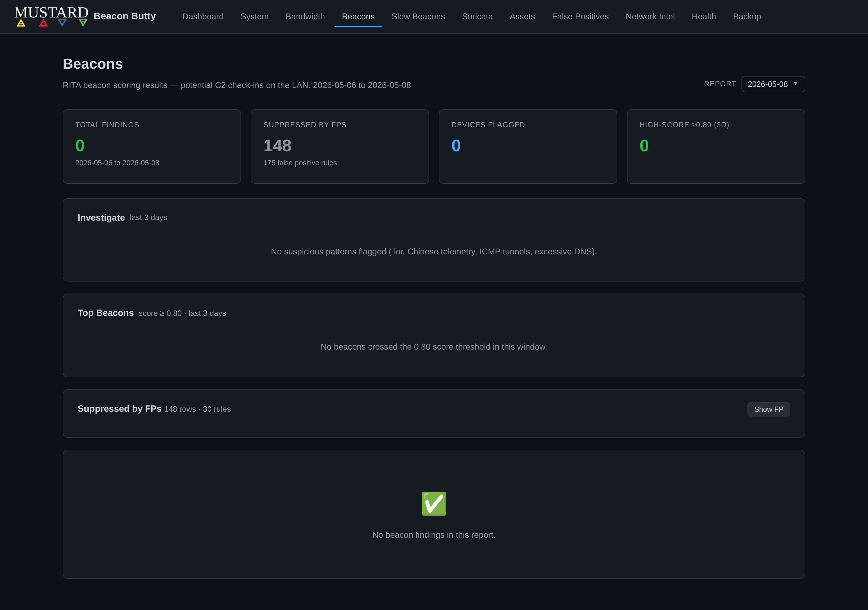Click the 'No suspicious patterns flagged' message
The image size is (868, 610).
click(434, 251)
